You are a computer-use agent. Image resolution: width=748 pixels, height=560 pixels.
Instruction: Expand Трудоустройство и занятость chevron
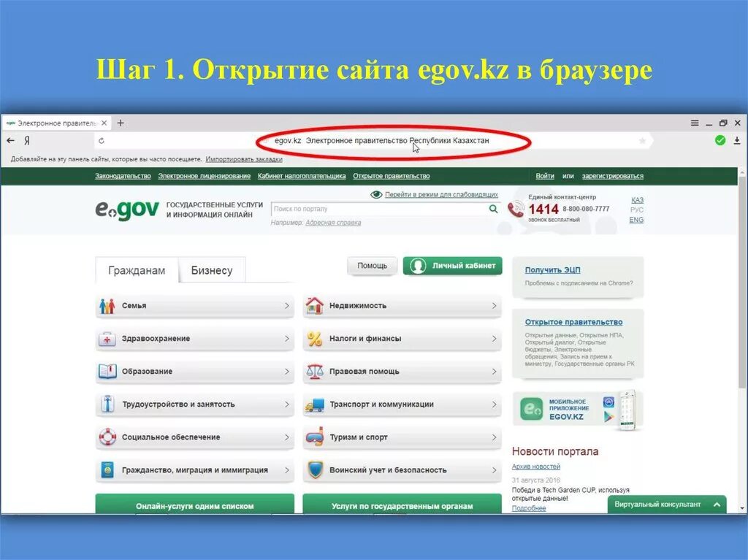(x=286, y=404)
